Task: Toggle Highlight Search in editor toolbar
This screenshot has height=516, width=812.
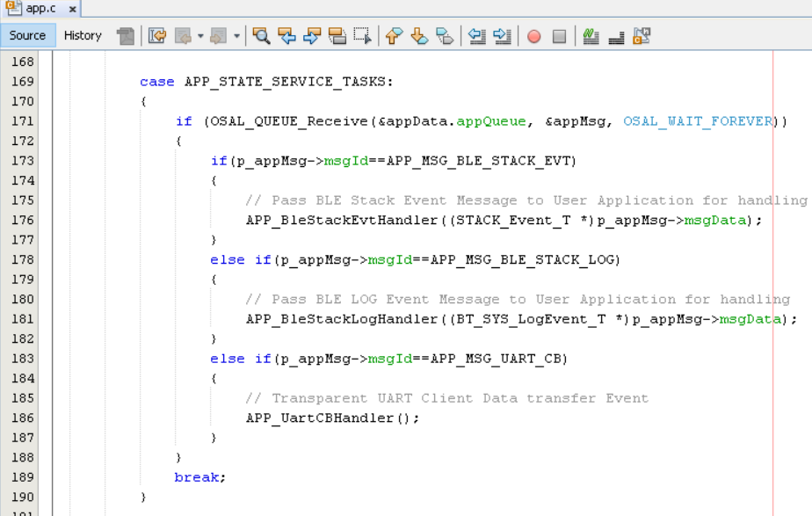Action: click(x=337, y=36)
